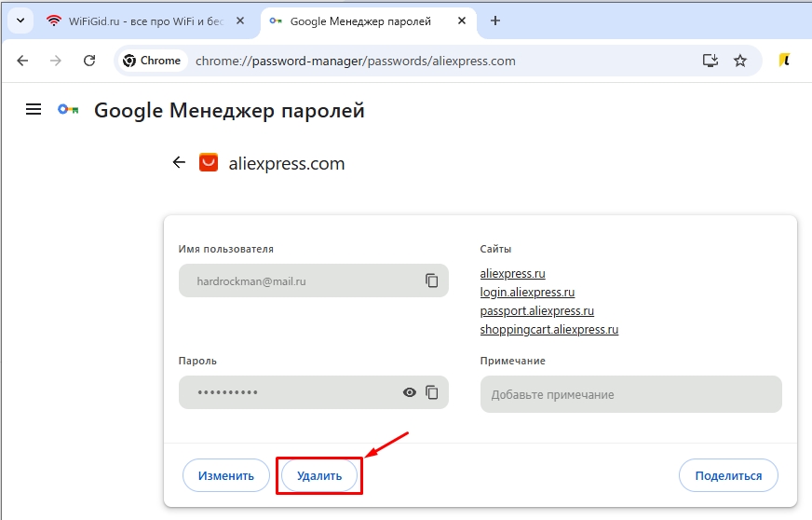This screenshot has height=520, width=812.
Task: Close the WiFiGid.ru tab
Action: (240, 21)
